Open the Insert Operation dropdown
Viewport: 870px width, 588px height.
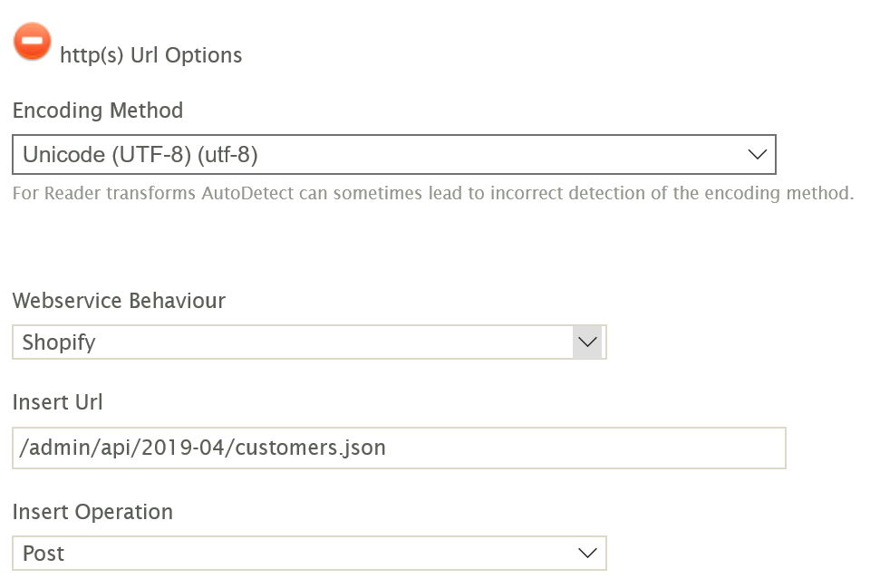[308, 554]
